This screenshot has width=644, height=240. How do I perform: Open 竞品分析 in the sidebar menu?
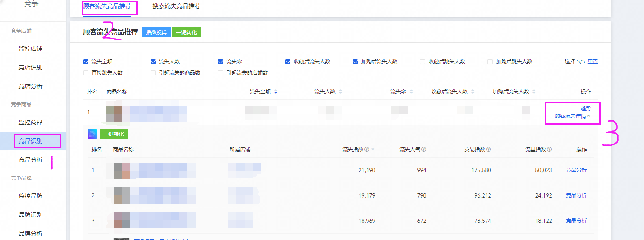click(30, 160)
